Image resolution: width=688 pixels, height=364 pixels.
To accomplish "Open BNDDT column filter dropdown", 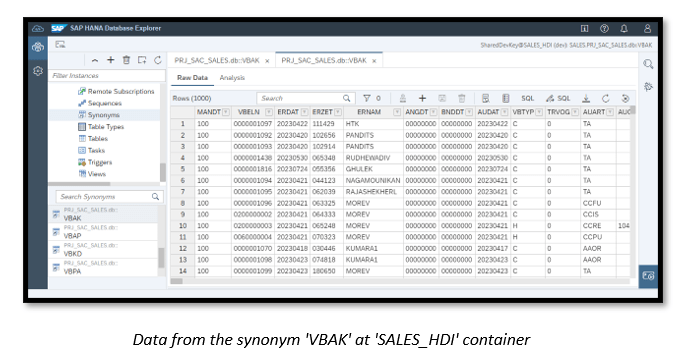I will [469, 112].
